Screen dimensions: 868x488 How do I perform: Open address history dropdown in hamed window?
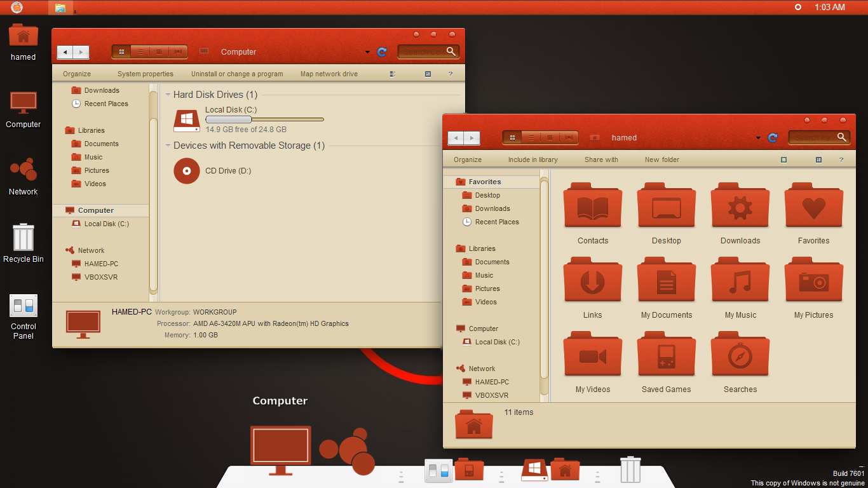point(758,138)
